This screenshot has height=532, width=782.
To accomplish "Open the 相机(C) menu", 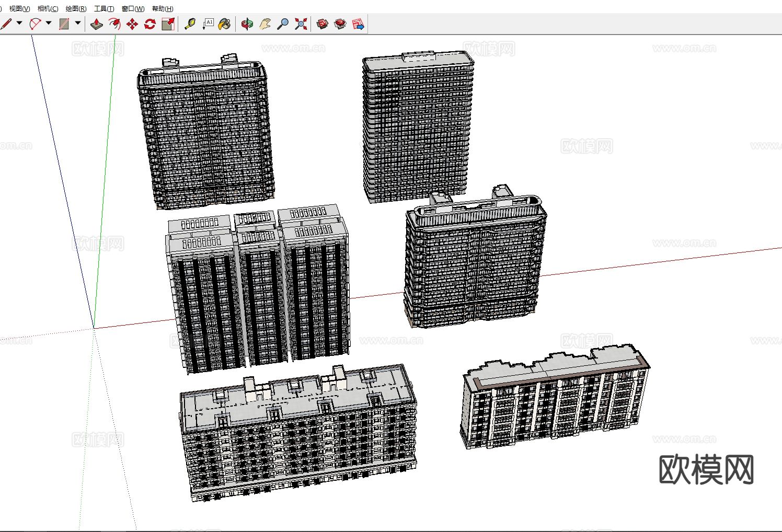I will 48,8.
